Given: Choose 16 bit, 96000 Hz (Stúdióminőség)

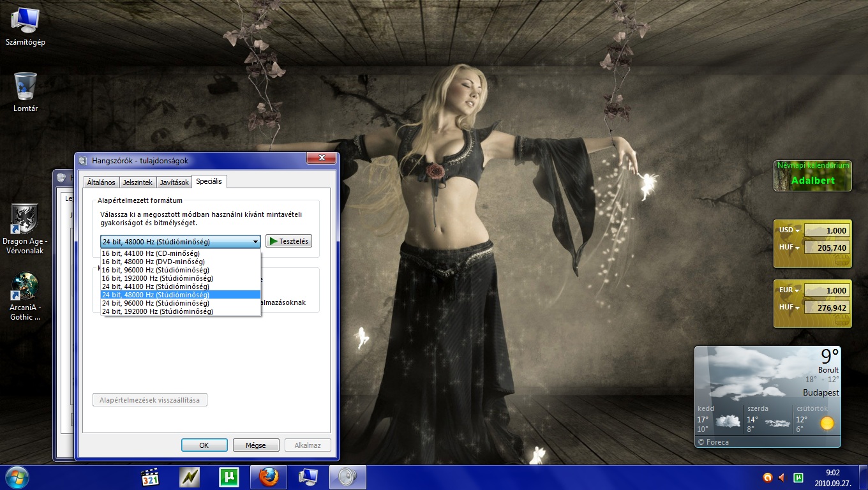Looking at the screenshot, I should [x=181, y=270].
